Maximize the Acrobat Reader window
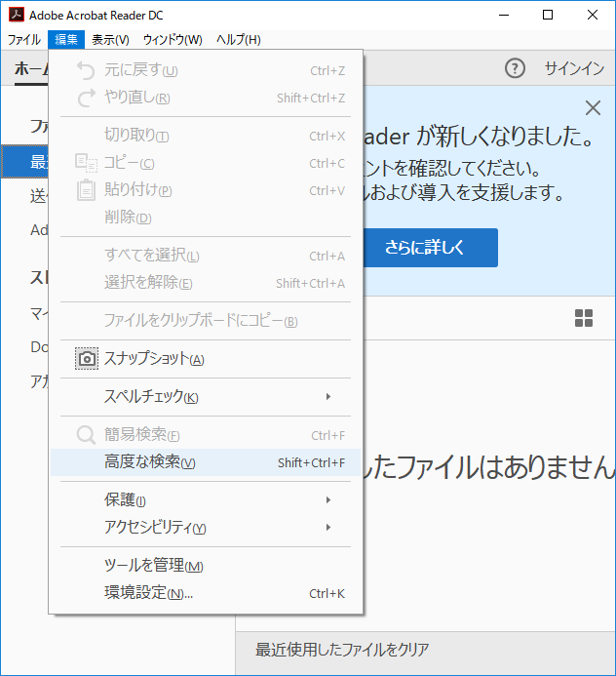This screenshot has width=616, height=676. pos(548,15)
